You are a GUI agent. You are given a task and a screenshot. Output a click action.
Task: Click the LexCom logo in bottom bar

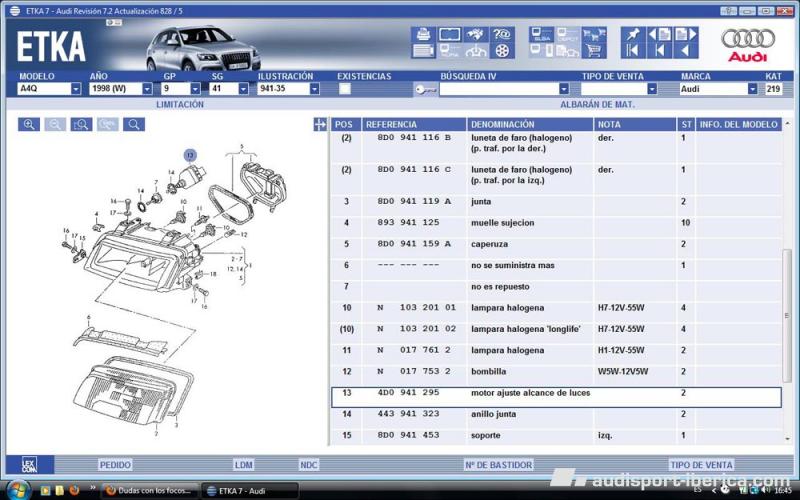(30, 465)
